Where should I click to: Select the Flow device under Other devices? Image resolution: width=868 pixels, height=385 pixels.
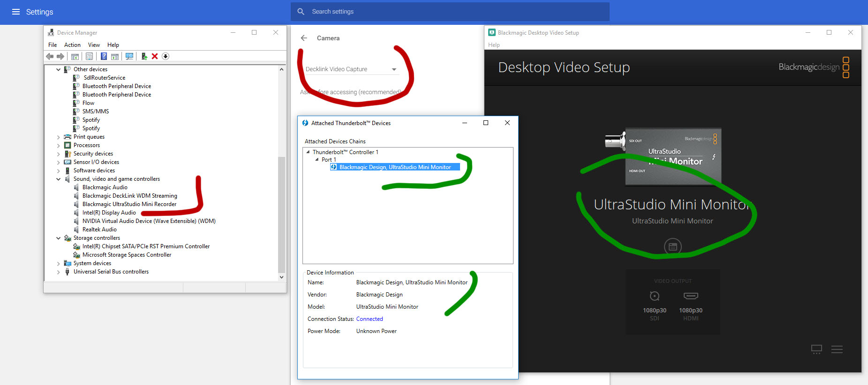click(88, 103)
